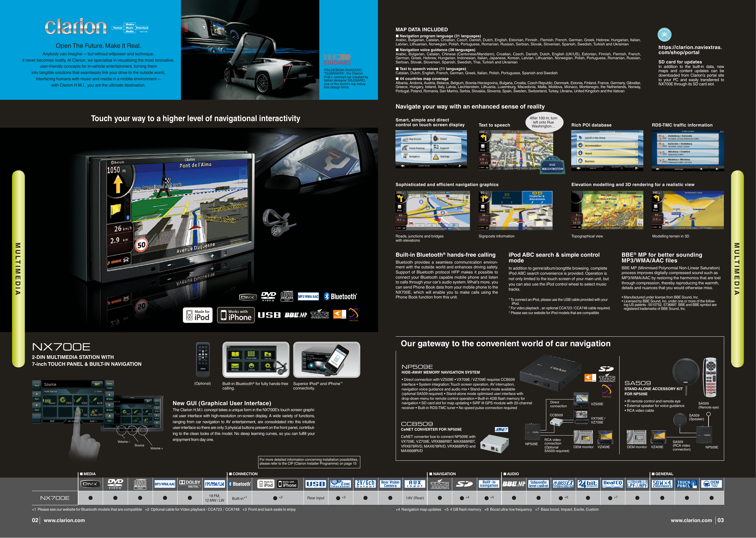Click the TMC icon in the Navigation table section
This screenshot has width=756, height=538.
[439, 484]
